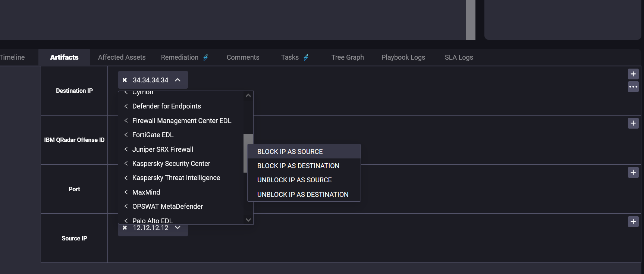Switch to the SLA Logs tab
This screenshot has width=644, height=274.
coord(459,57)
